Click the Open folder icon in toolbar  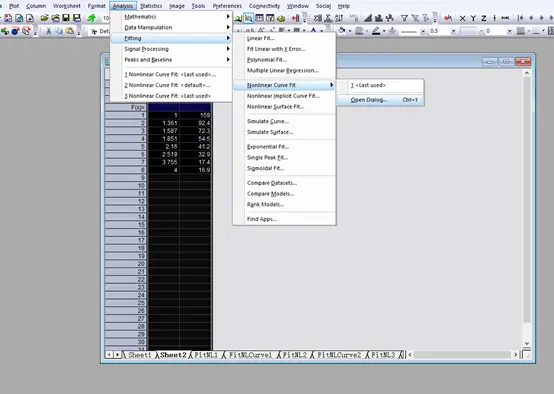click(44, 18)
